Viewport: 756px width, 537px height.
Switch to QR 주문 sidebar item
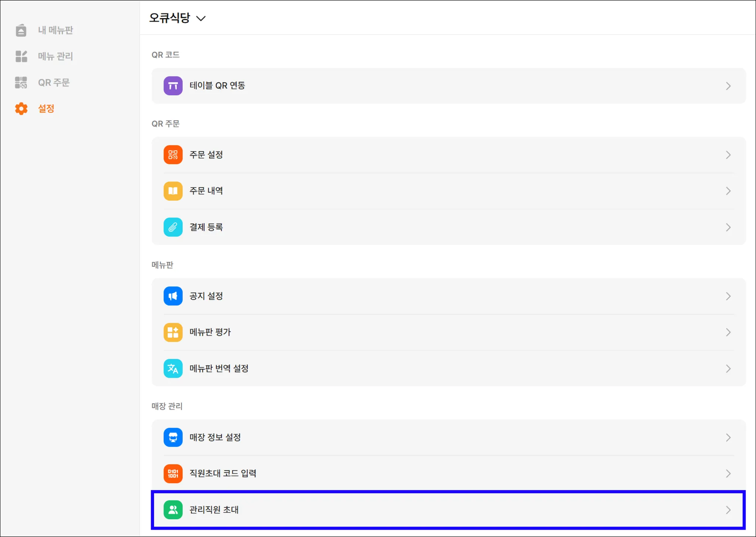click(54, 83)
